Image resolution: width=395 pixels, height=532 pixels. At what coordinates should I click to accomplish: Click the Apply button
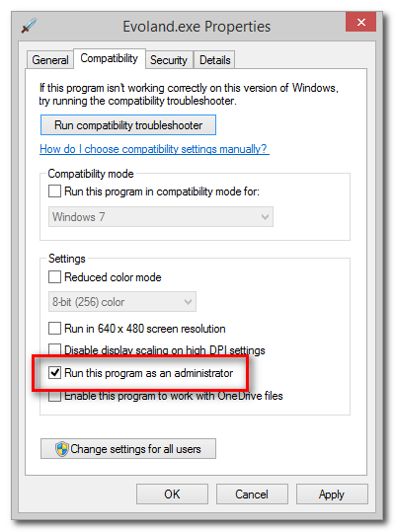[x=332, y=494]
